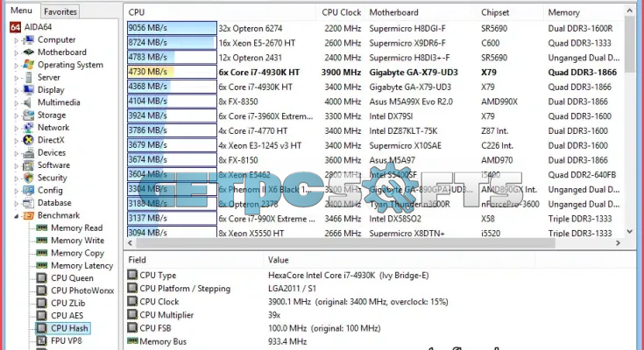Switch to the Favorites tab

click(60, 12)
